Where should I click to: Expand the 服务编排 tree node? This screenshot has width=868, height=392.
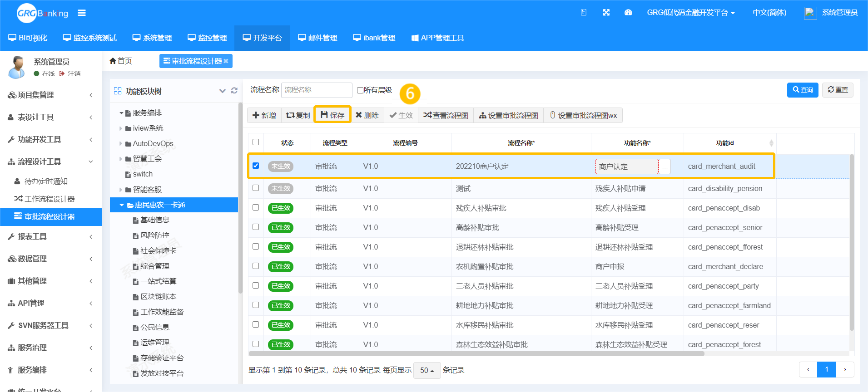121,113
